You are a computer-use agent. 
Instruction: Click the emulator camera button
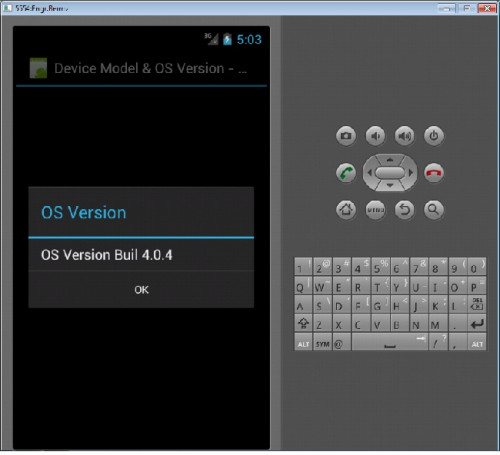[x=346, y=136]
